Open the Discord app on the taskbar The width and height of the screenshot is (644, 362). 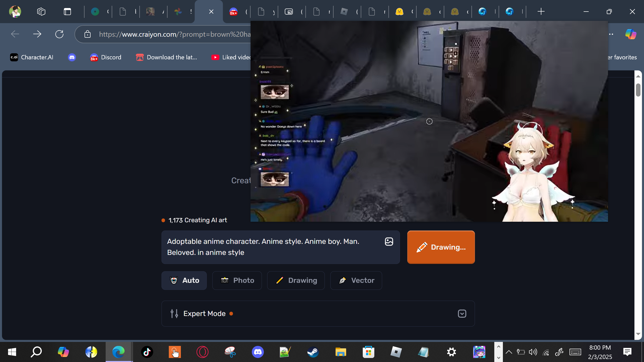[258, 352]
